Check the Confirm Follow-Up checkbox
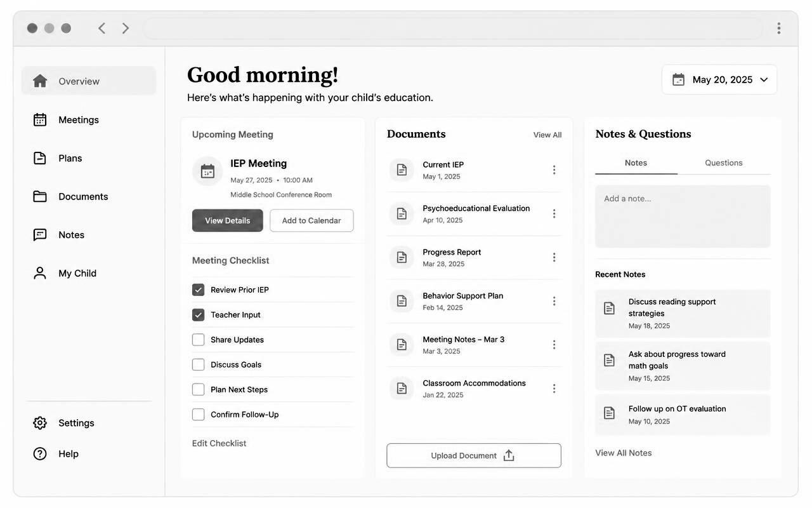This screenshot has height=508, width=812. [199, 415]
